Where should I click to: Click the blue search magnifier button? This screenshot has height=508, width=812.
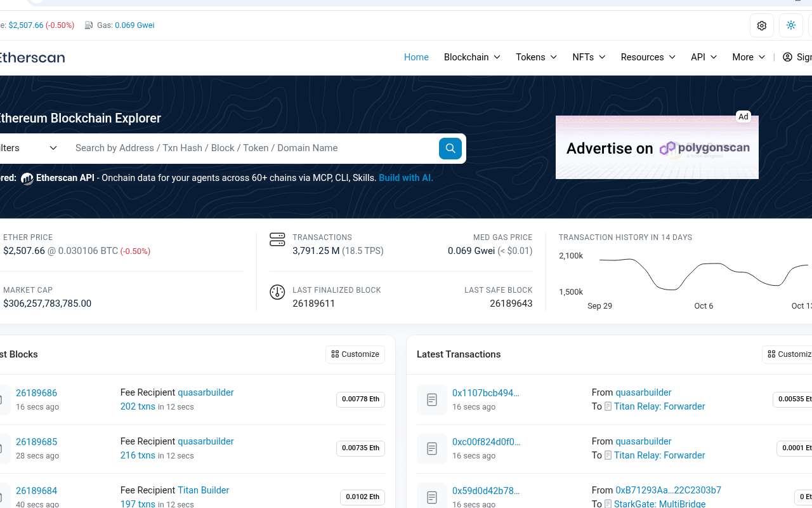pyautogui.click(x=450, y=148)
